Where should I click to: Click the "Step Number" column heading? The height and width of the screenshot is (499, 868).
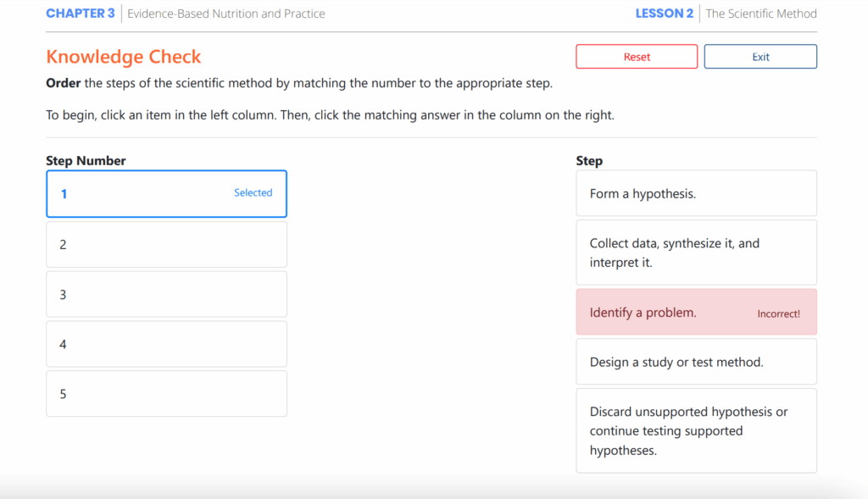tap(86, 160)
